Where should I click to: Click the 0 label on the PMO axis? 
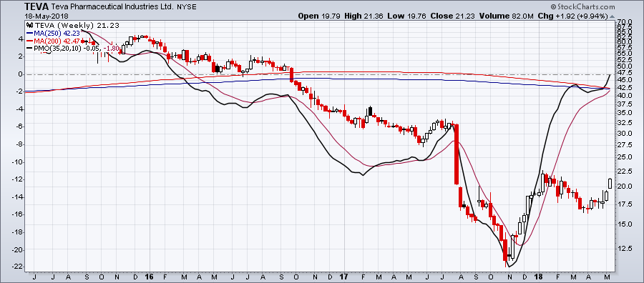click(19, 74)
